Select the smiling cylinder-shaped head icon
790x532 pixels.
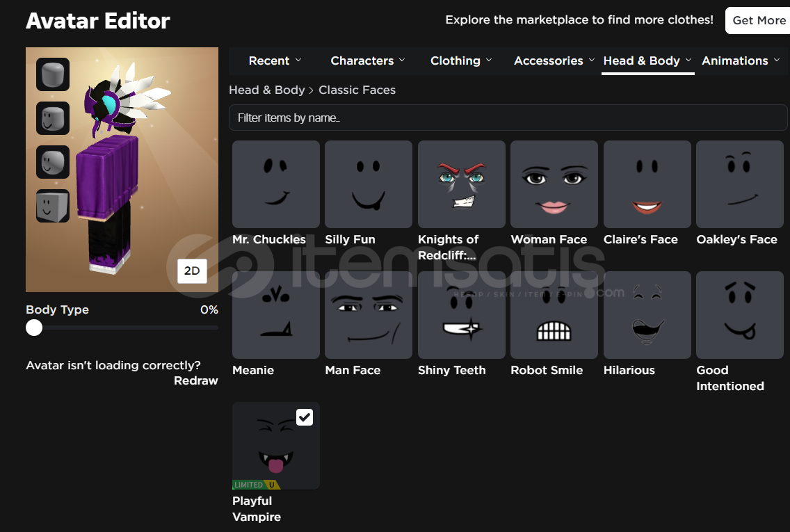53,118
